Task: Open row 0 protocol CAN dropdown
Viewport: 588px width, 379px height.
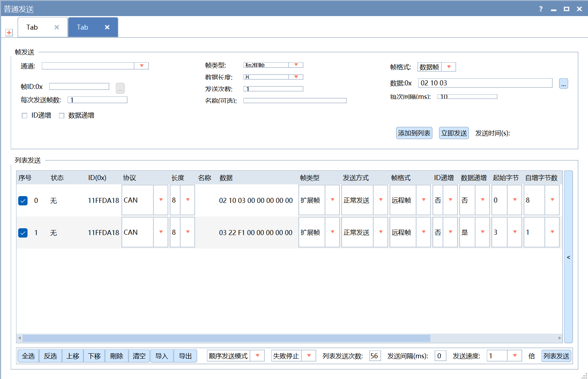Action: click(x=161, y=200)
